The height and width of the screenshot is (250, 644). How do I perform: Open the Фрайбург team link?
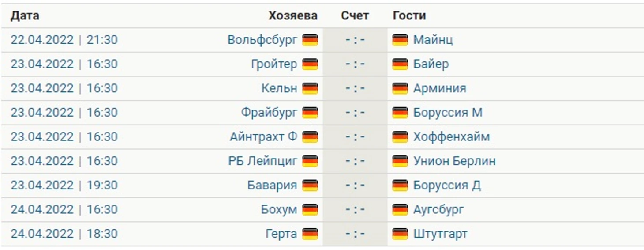click(x=269, y=113)
